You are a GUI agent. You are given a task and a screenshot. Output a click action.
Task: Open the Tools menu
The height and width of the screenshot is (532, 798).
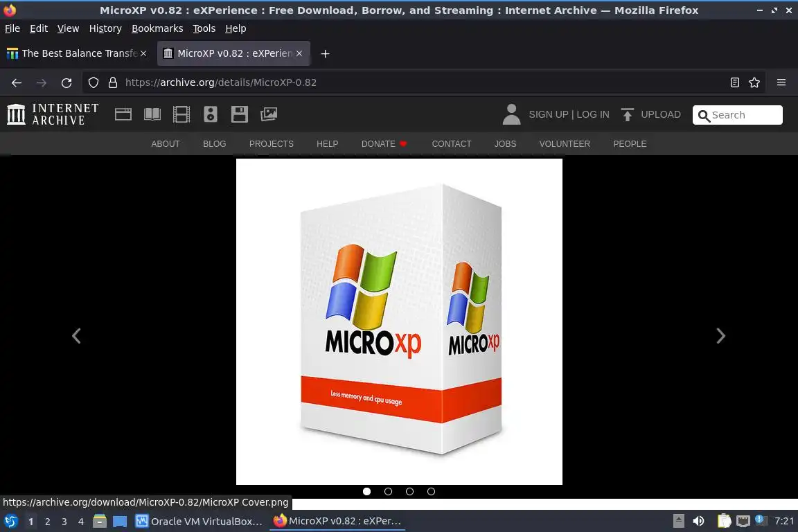tap(204, 28)
